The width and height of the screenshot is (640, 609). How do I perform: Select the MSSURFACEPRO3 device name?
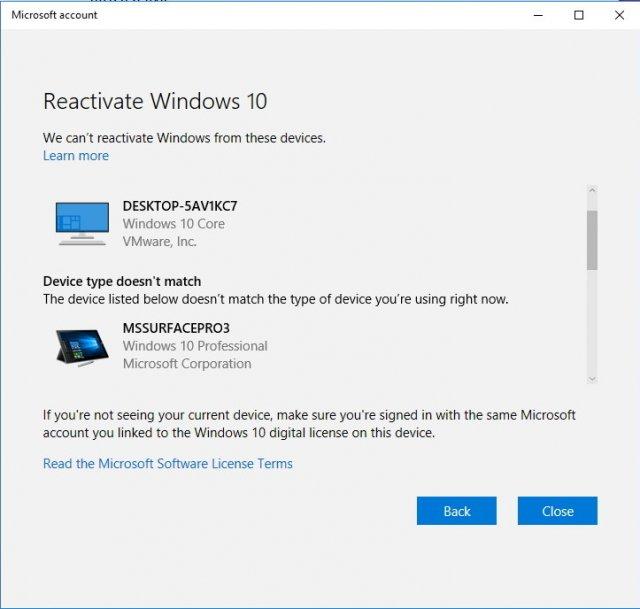176,328
